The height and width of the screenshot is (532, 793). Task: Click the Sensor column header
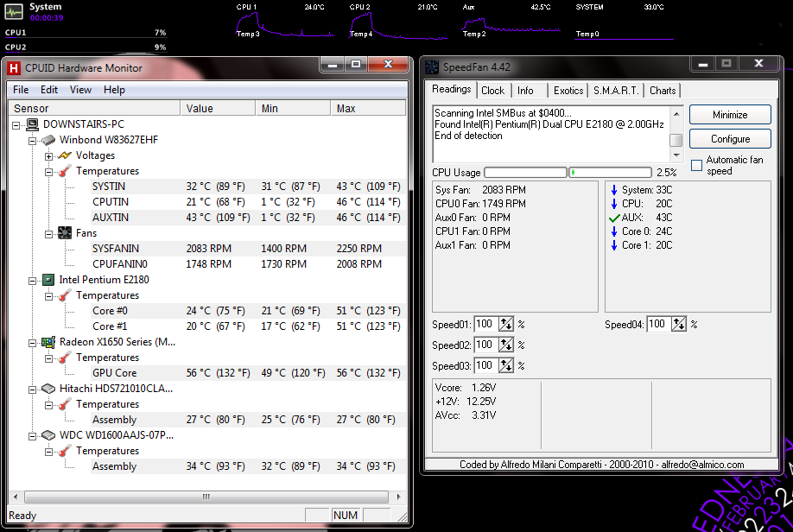pos(94,109)
